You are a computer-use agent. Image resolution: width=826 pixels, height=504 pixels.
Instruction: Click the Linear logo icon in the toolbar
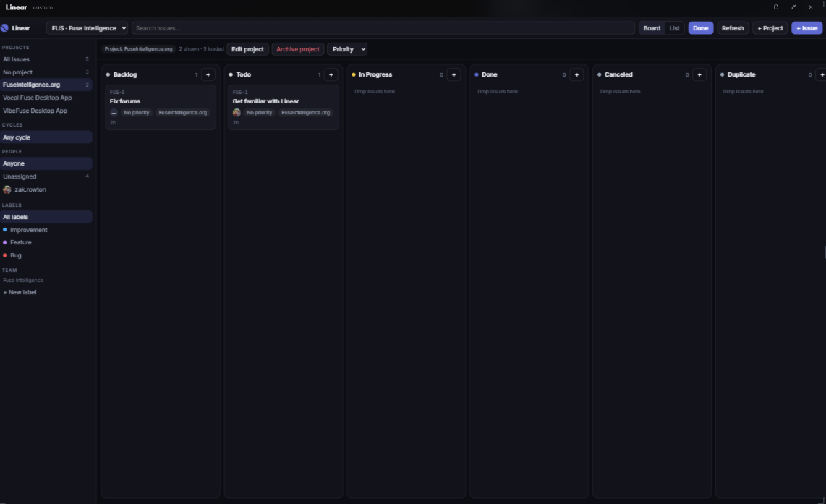click(x=5, y=28)
